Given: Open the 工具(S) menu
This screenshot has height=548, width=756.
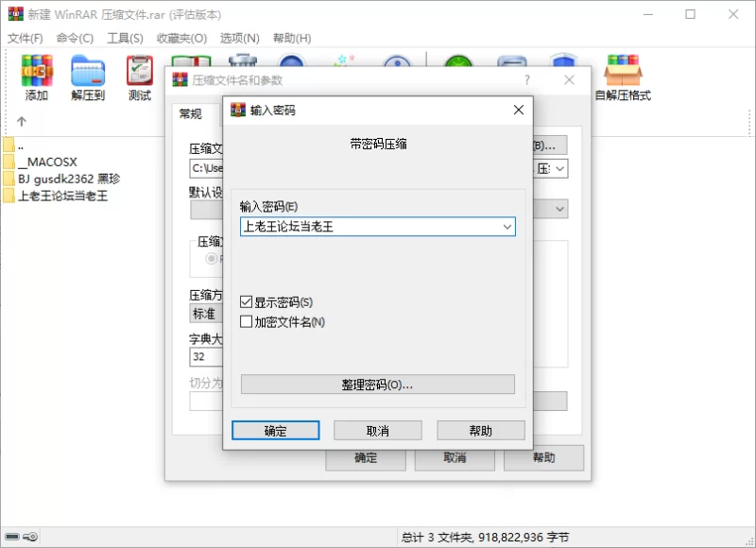Looking at the screenshot, I should (x=125, y=38).
